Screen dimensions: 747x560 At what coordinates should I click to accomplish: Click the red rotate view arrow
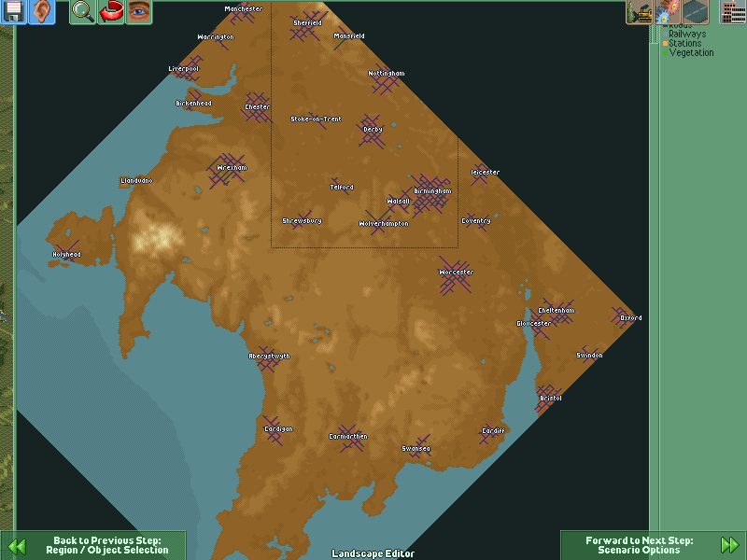(x=111, y=11)
